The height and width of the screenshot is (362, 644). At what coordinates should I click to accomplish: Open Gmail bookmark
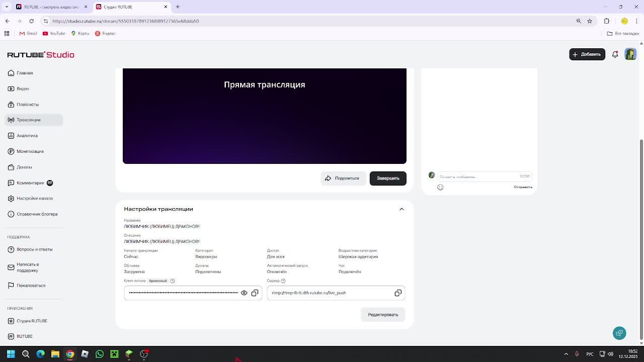coord(28,34)
